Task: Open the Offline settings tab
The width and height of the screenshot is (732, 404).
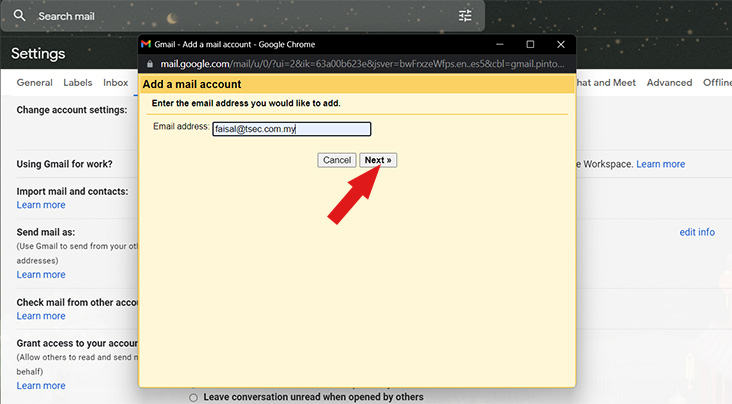Action: (717, 83)
